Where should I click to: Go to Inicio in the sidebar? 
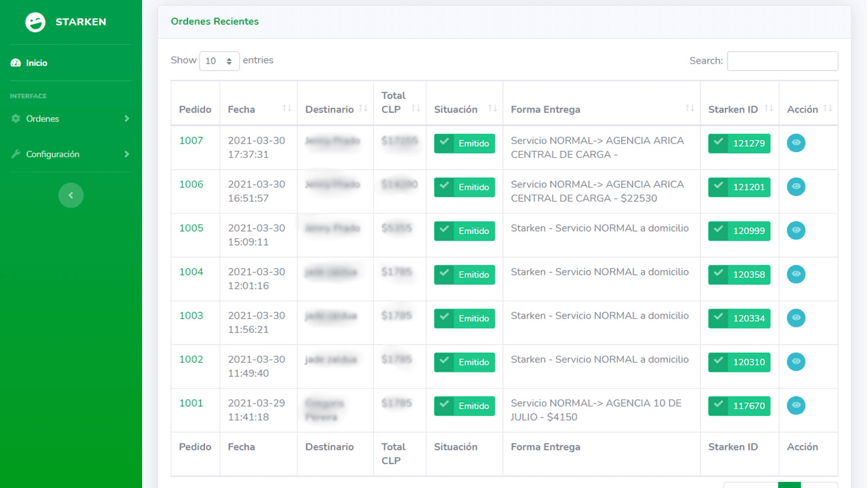[x=36, y=63]
